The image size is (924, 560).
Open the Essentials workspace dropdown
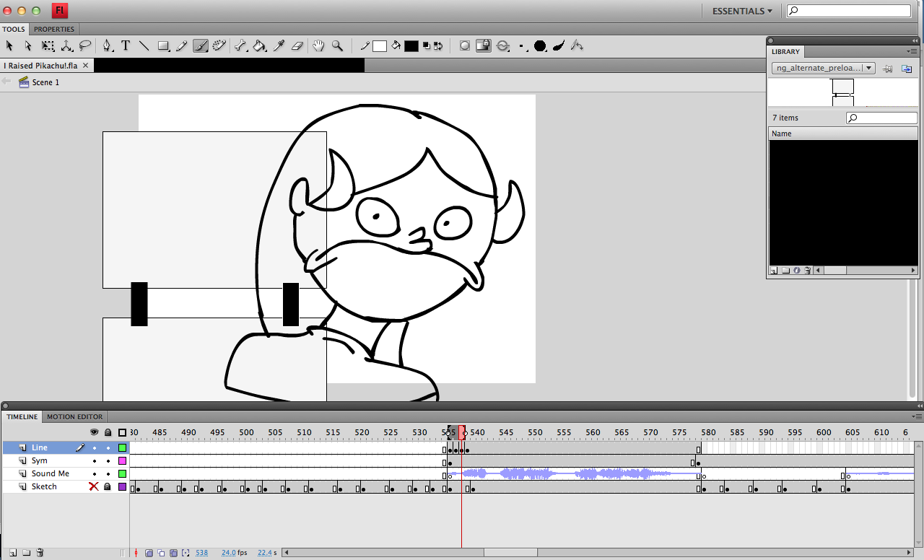[x=742, y=11]
